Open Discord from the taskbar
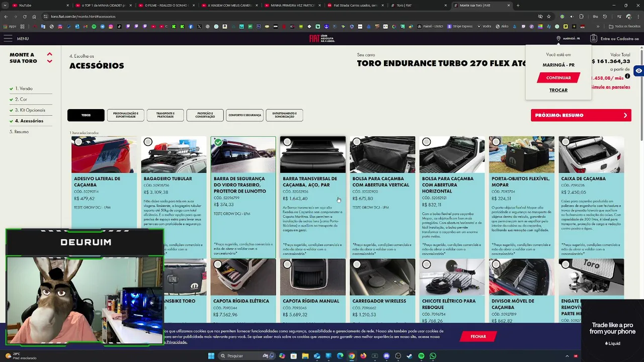644x362 pixels. [x=386, y=356]
